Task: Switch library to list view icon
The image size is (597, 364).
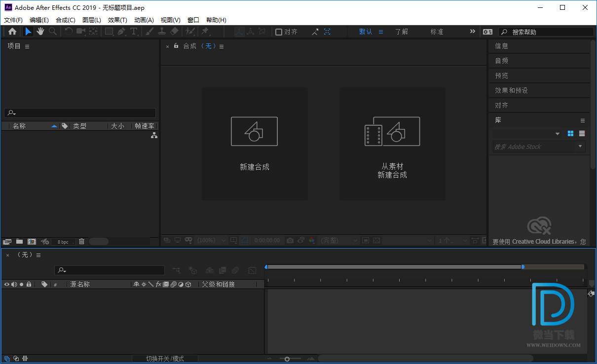Action: [x=582, y=134]
